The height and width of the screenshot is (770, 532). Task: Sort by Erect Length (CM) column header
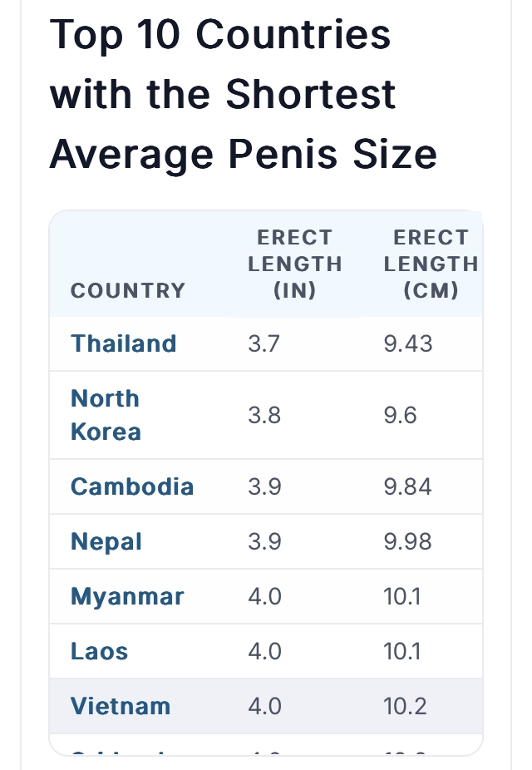click(x=431, y=264)
